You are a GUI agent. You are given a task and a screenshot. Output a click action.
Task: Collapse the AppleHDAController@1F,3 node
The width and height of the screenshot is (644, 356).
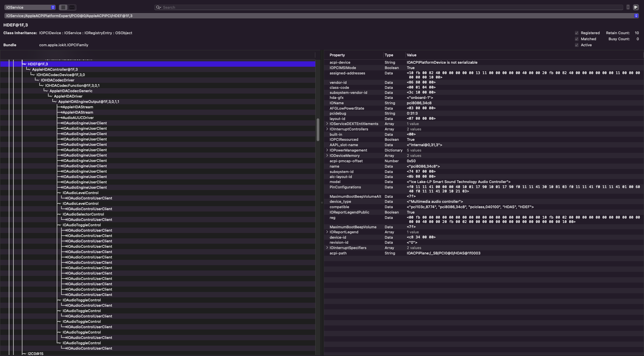click(29, 69)
